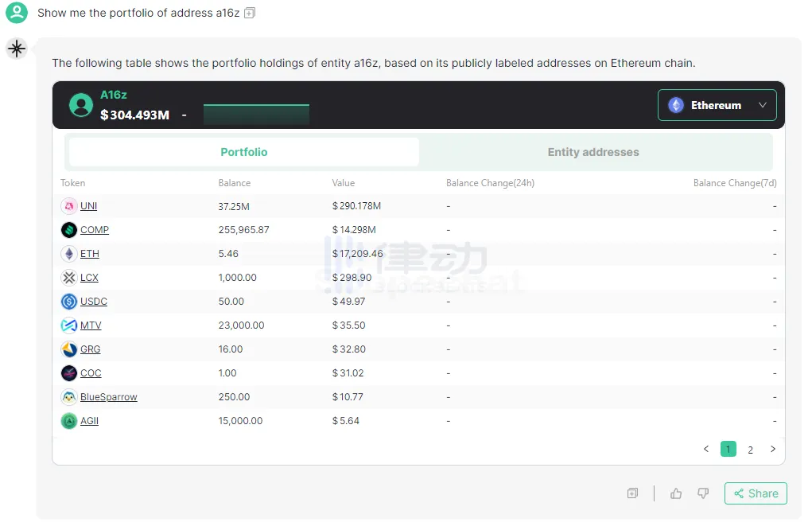Image resolution: width=812 pixels, height=530 pixels.
Task: Click the copy icon beside the prompt text
Action: click(250, 14)
